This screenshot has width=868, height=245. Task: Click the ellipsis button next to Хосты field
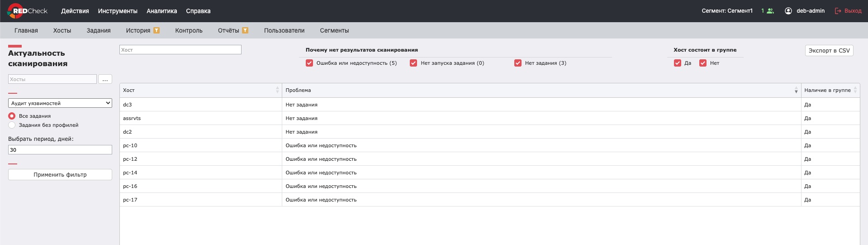105,79
